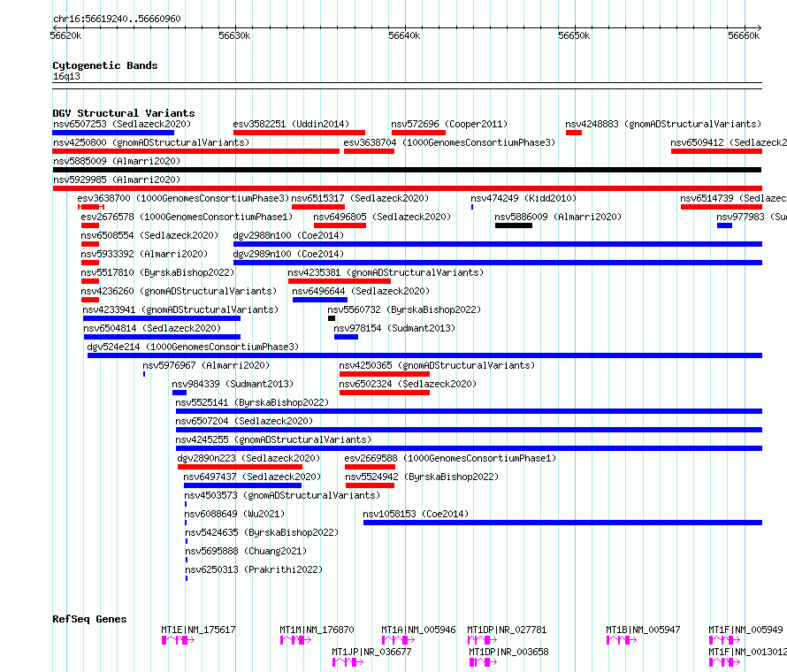The width and height of the screenshot is (787, 672).
Task: Select the nsv4235381 gnomAD red bar
Action: (340, 281)
